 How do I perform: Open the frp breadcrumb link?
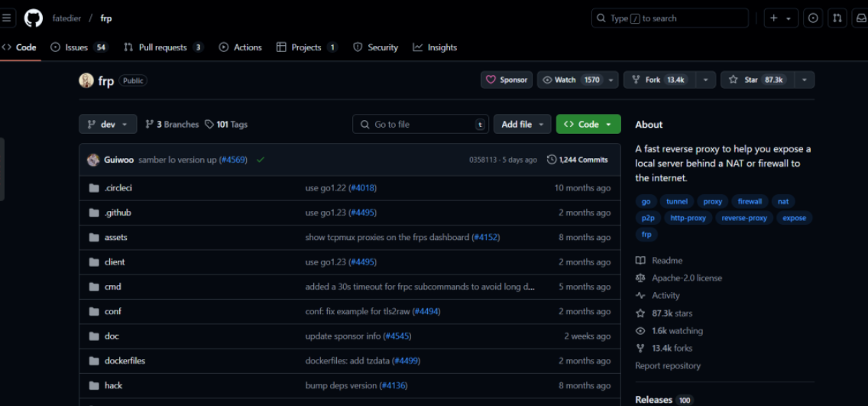(x=105, y=18)
